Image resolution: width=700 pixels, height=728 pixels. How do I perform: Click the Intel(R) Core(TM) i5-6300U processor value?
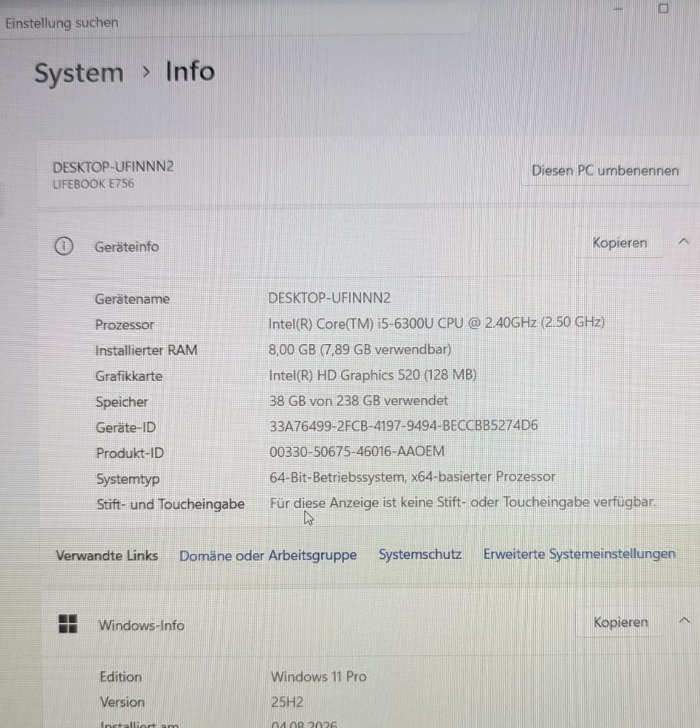click(436, 323)
